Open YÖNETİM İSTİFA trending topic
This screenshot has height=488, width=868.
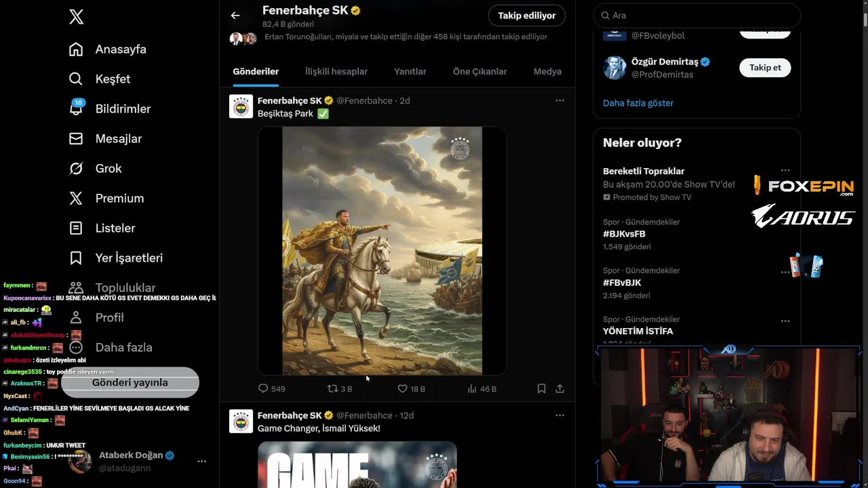pyautogui.click(x=638, y=331)
